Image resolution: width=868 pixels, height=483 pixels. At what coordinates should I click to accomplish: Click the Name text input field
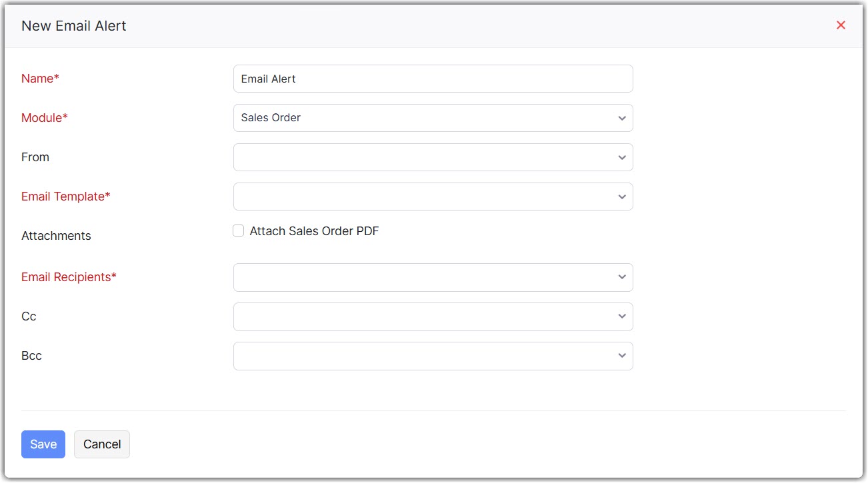pos(433,79)
